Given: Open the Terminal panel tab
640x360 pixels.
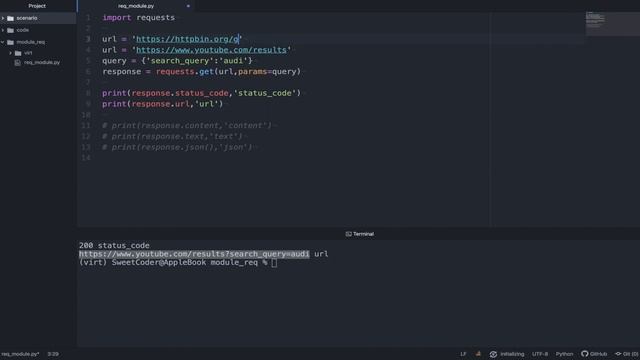Looking at the screenshot, I should tap(363, 234).
